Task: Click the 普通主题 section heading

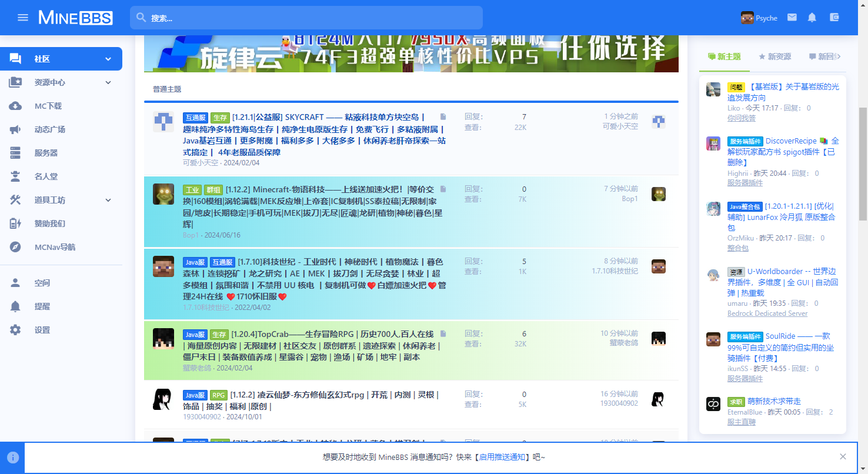Action: (x=167, y=89)
